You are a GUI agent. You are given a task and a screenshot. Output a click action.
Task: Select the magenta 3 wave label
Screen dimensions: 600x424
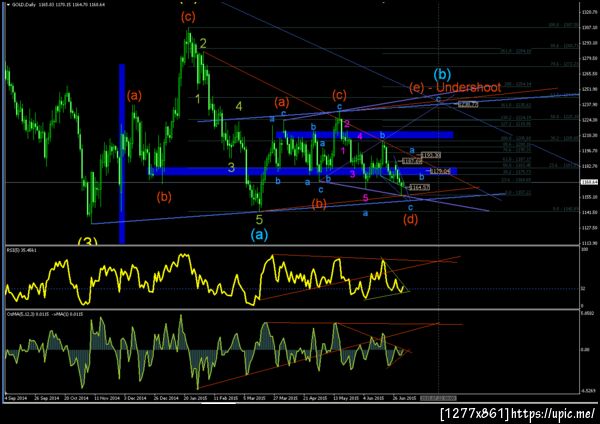tap(352, 174)
